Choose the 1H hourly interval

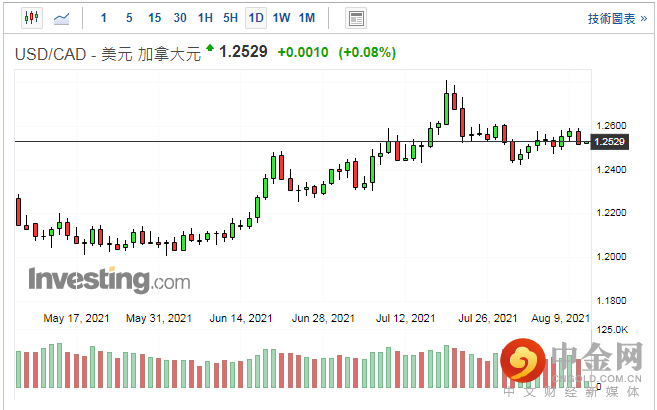click(205, 18)
